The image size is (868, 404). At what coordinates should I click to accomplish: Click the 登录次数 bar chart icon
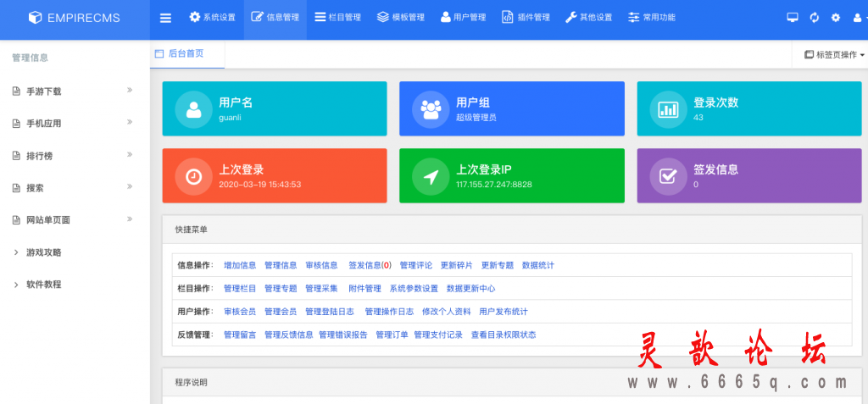point(668,109)
